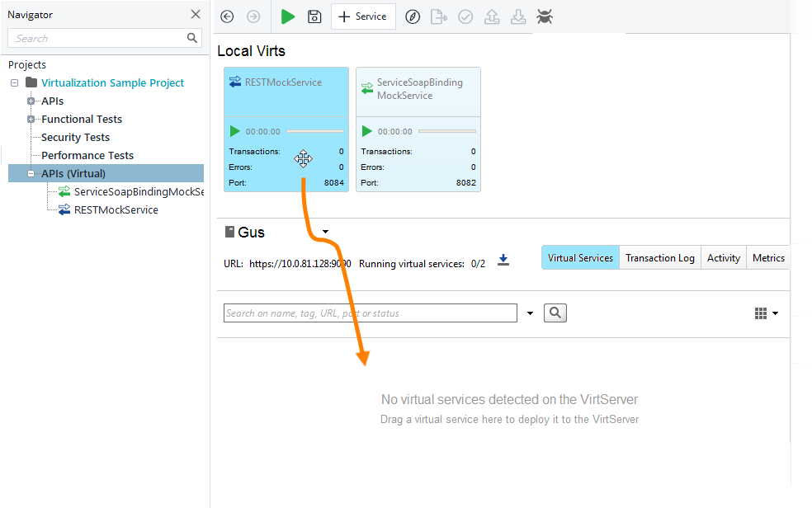Create a new service via the Service button
Screen dimensions: 812x508
363,16
